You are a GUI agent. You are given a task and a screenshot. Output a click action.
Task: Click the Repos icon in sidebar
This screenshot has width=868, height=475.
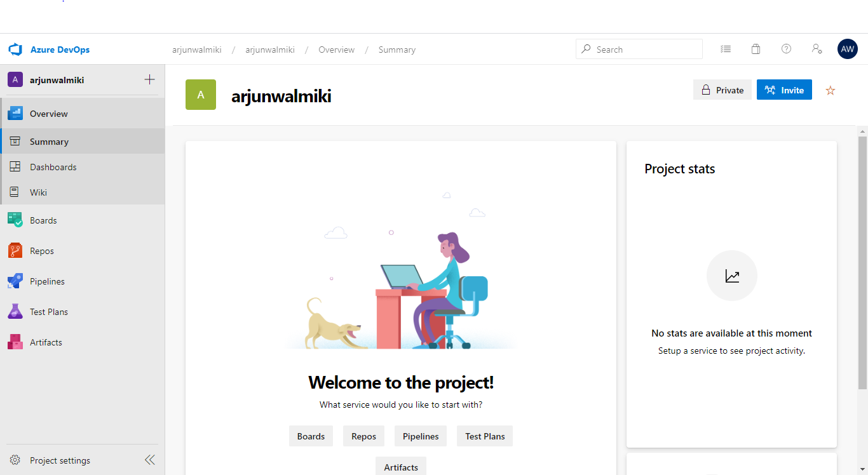pyautogui.click(x=15, y=251)
